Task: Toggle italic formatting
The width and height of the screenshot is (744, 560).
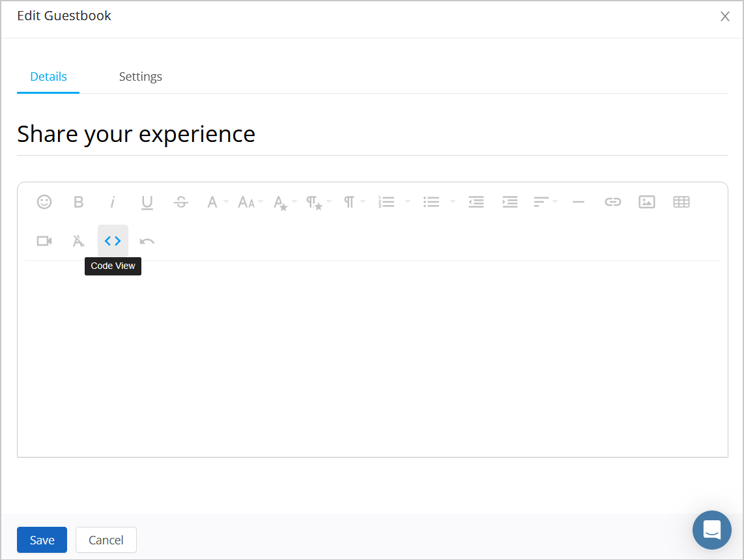Action: click(x=113, y=202)
